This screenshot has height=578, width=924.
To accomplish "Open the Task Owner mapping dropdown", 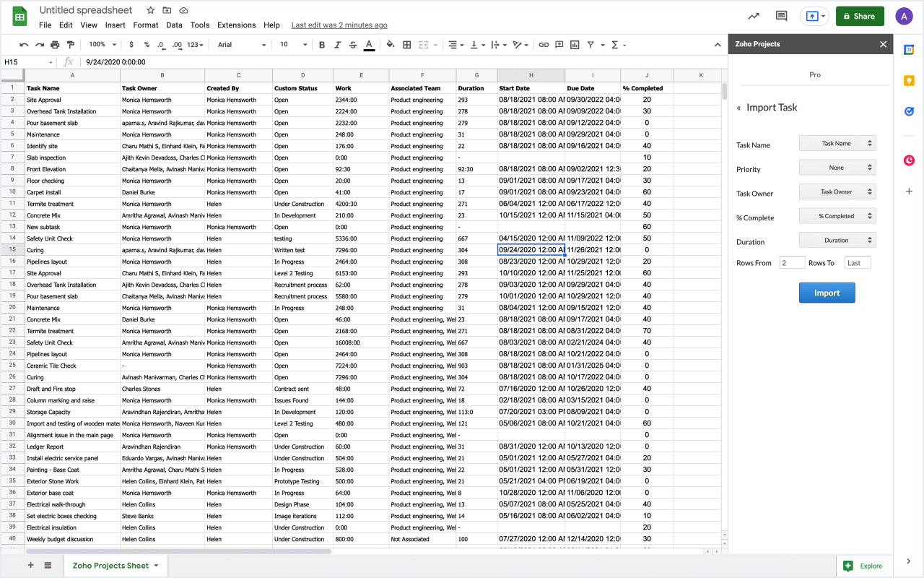I will [x=837, y=191].
